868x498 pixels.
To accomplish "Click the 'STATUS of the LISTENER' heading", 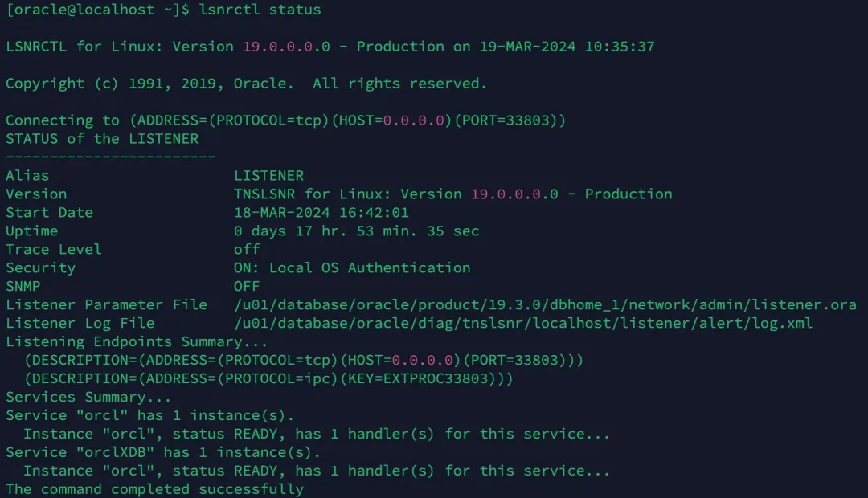I will pos(102,139).
